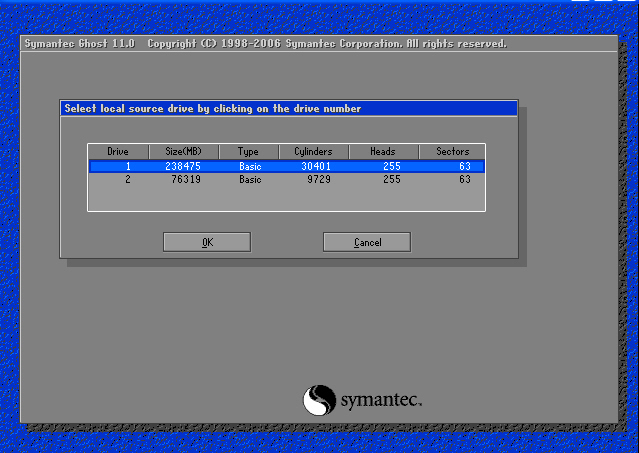The image size is (639, 453).
Task: Click the Symantec Ghost 11.0 title text
Action: (x=79, y=44)
